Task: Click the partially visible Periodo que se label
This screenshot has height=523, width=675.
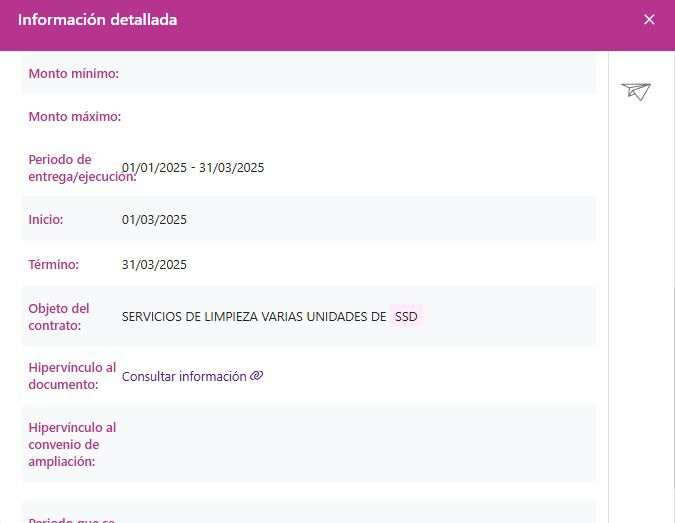Action: point(72,519)
